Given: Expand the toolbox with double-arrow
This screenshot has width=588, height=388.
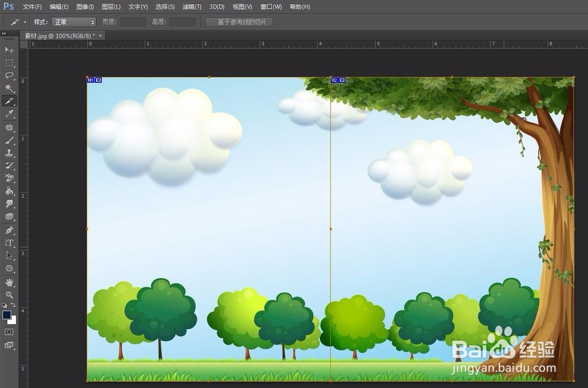Looking at the screenshot, I should [4, 34].
